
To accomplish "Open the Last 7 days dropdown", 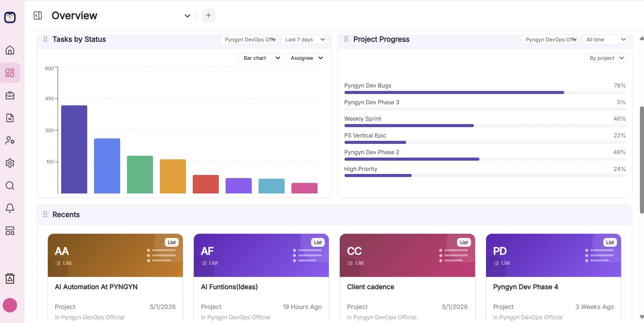I will click(x=304, y=40).
